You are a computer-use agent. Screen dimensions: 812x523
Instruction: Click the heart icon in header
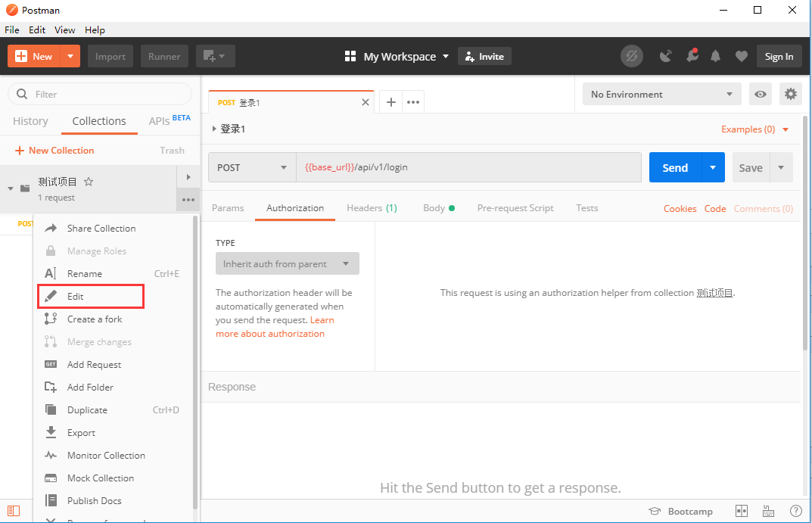point(742,56)
